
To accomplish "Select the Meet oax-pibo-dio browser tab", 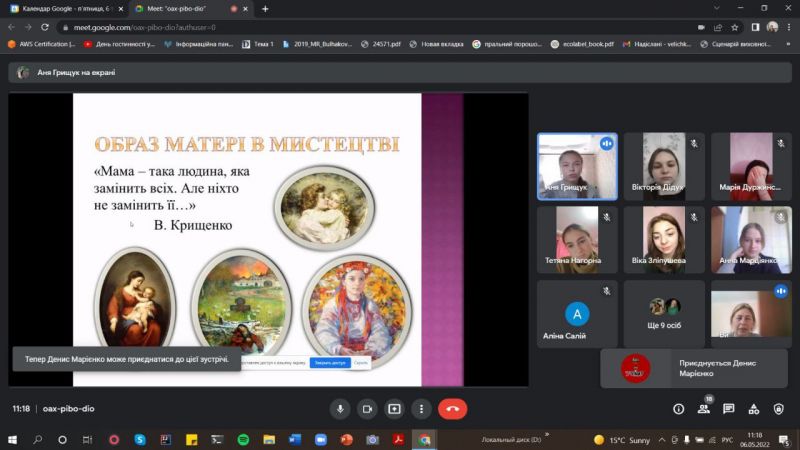I will tap(184, 9).
